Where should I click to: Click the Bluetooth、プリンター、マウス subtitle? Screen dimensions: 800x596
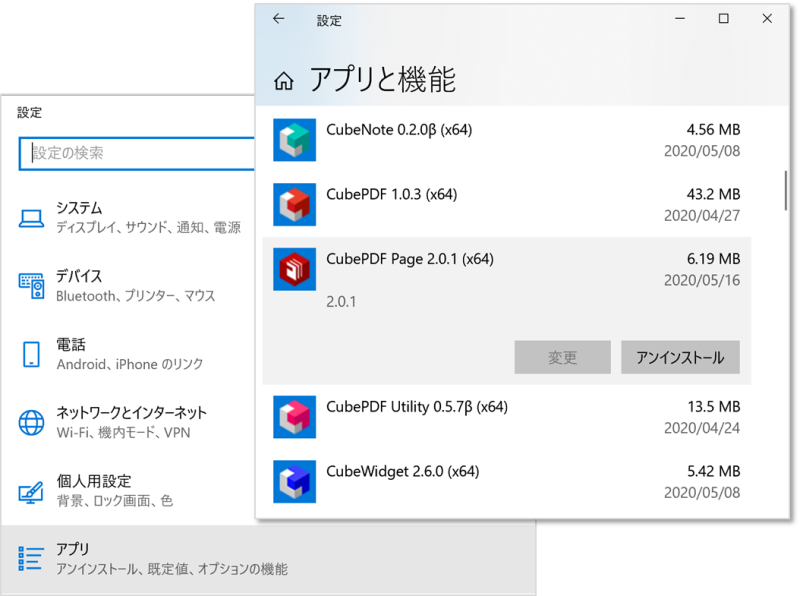coord(136,296)
